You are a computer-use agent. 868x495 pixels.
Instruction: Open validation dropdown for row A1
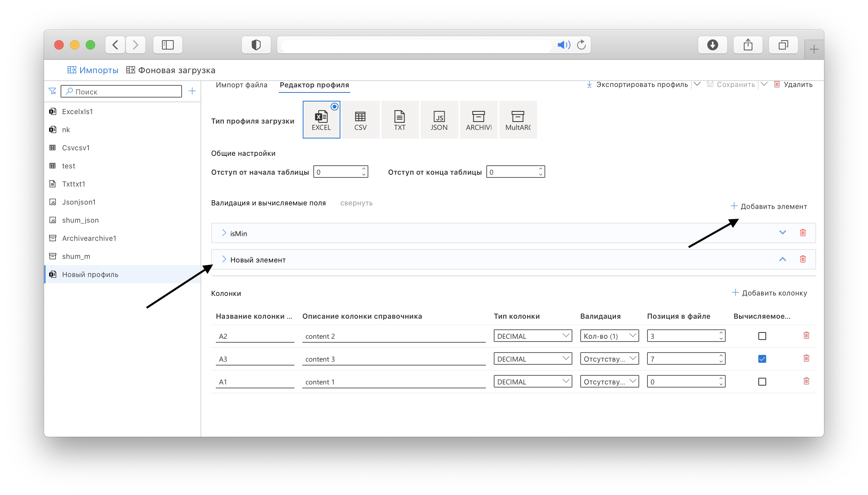(x=609, y=382)
